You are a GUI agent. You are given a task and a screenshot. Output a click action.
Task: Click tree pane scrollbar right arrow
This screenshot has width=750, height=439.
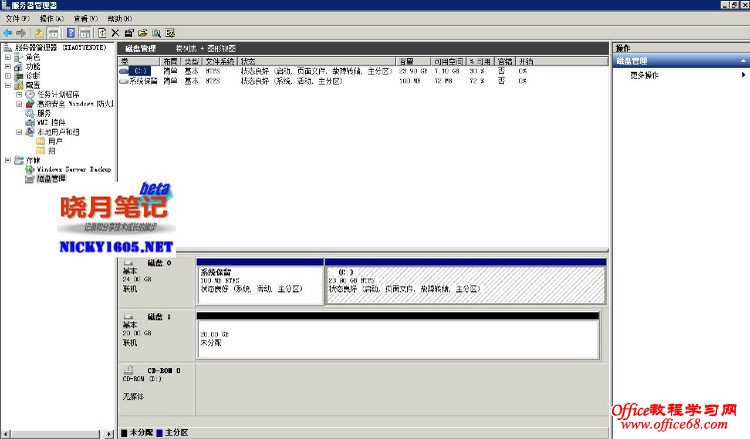[109, 434]
